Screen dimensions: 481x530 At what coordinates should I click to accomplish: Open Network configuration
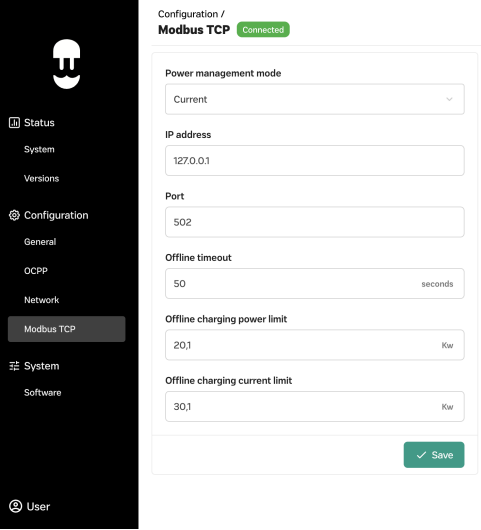click(x=42, y=300)
